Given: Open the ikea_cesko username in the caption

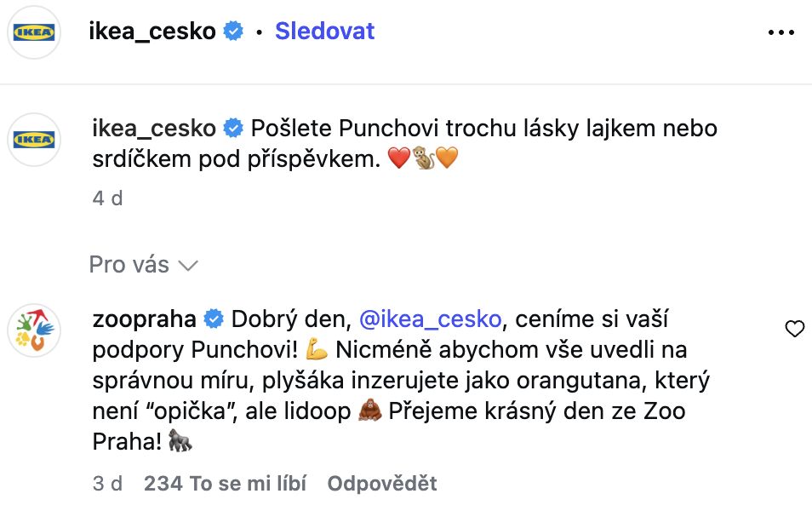Looking at the screenshot, I should tap(152, 129).
